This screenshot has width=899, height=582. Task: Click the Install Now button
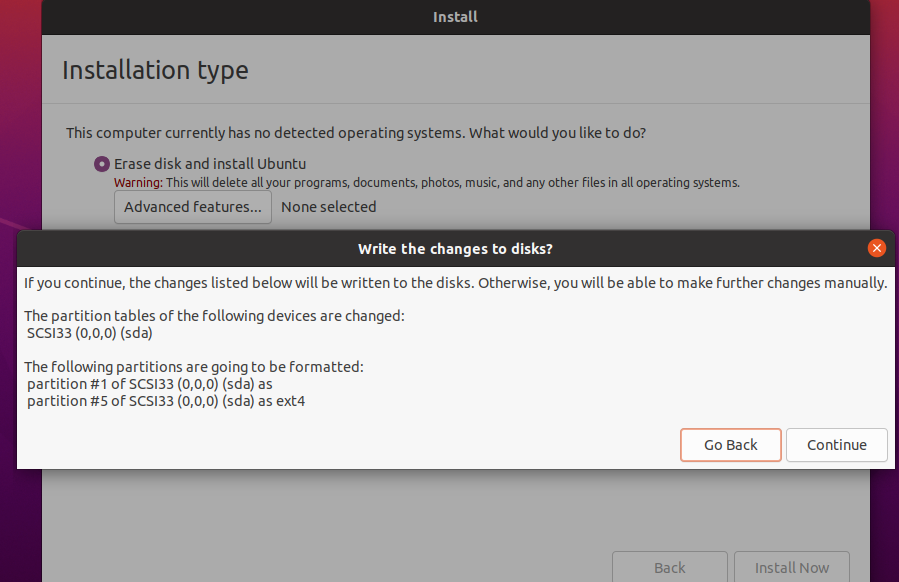pyautogui.click(x=792, y=568)
